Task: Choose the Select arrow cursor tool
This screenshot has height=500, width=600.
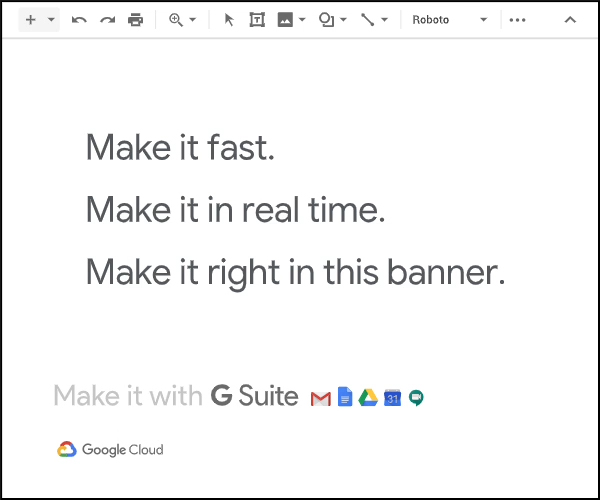Action: pos(229,20)
